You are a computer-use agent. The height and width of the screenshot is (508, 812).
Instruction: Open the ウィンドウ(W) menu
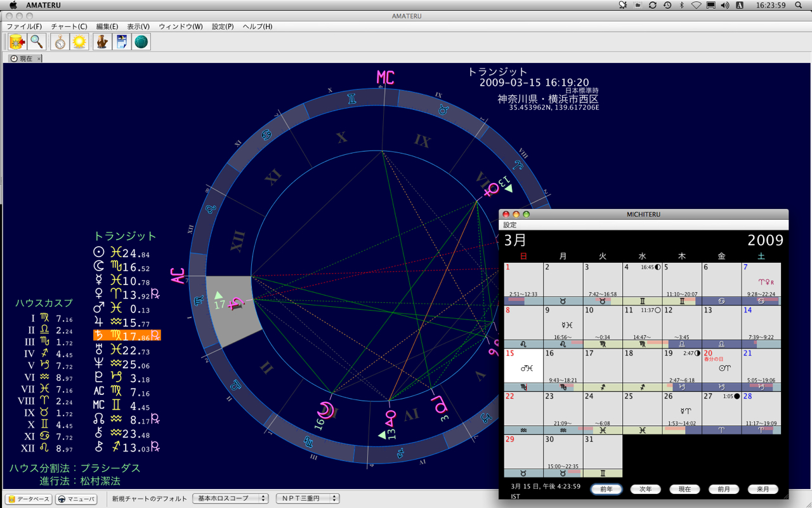181,27
